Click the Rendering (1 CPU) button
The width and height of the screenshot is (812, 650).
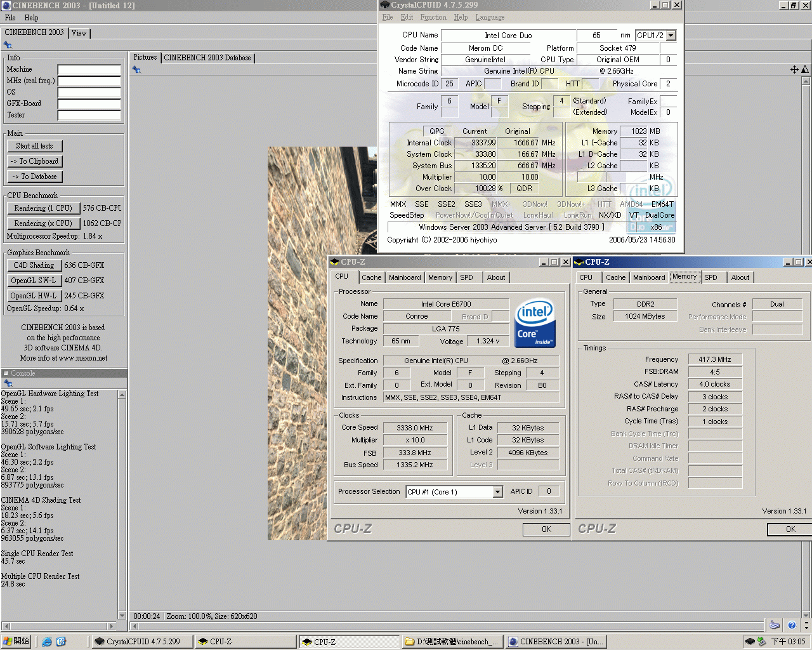[43, 208]
